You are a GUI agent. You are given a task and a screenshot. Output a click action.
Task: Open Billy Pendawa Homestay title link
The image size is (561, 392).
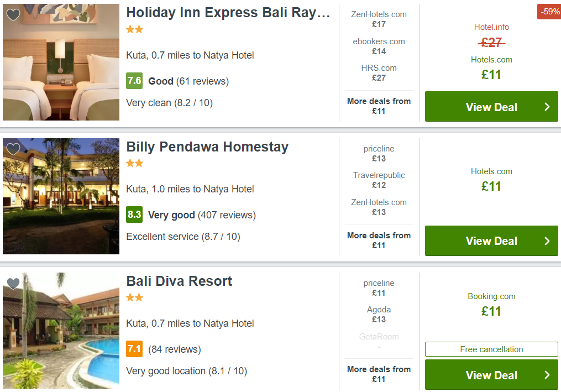(x=207, y=147)
